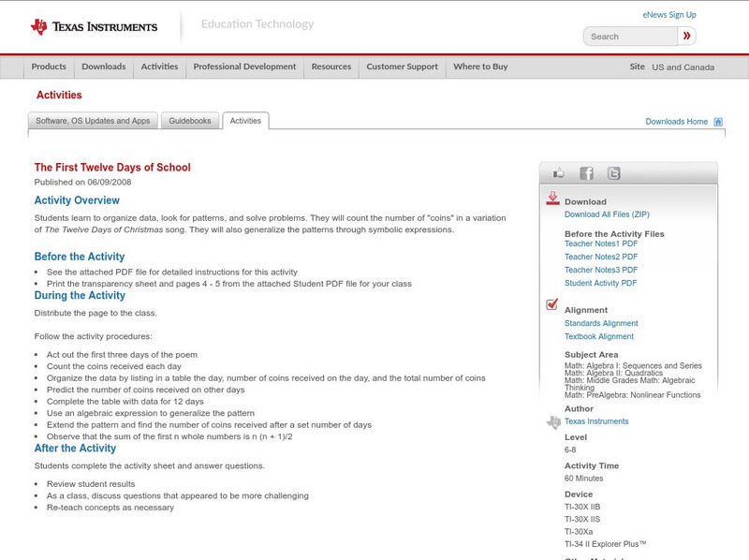Click the red Activities page heading
Viewport: 749px width, 560px height.
click(59, 96)
